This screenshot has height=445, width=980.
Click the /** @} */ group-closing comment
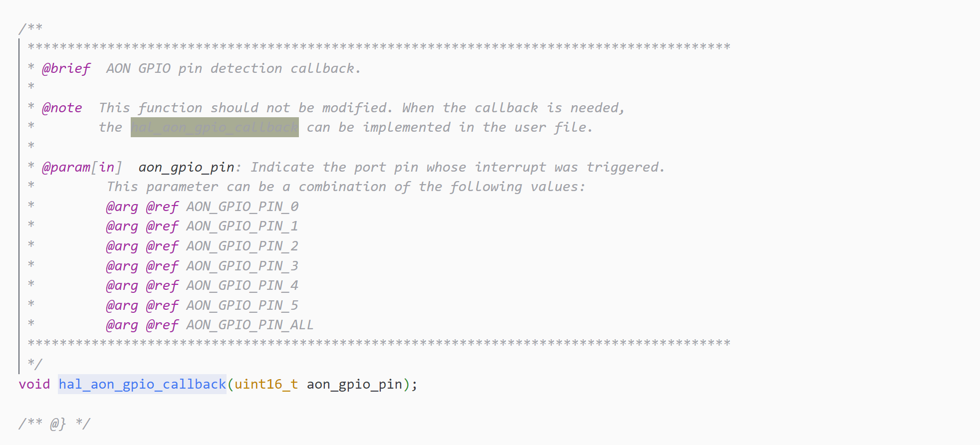(54, 424)
